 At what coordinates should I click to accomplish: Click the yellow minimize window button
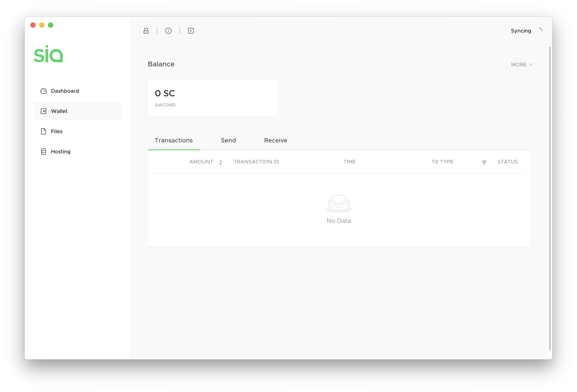pyautogui.click(x=42, y=25)
